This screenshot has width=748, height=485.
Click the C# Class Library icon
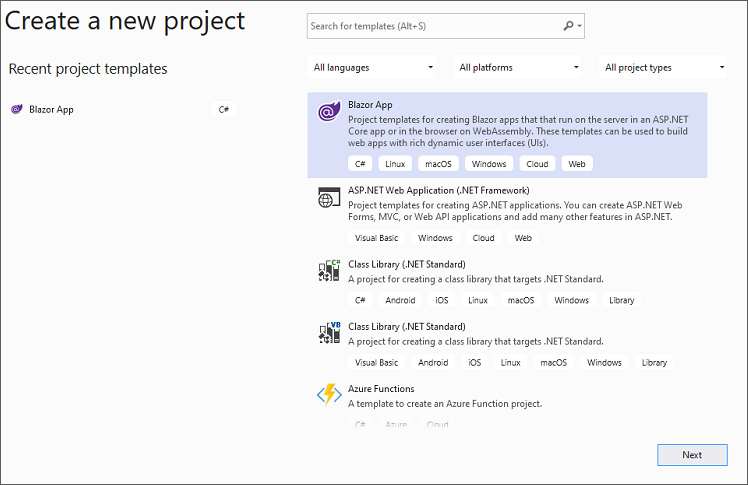(x=328, y=271)
